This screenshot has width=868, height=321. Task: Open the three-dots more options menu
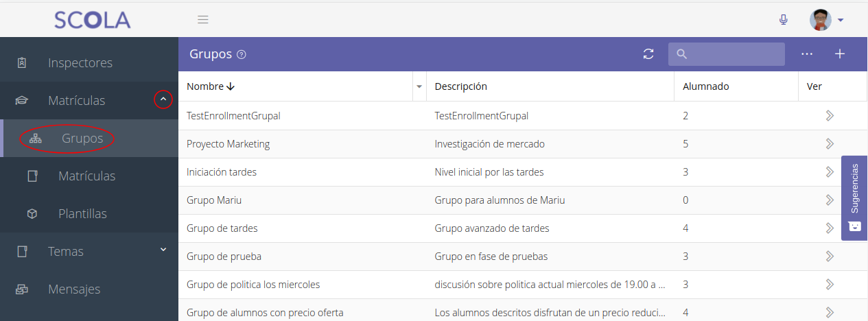(x=807, y=54)
